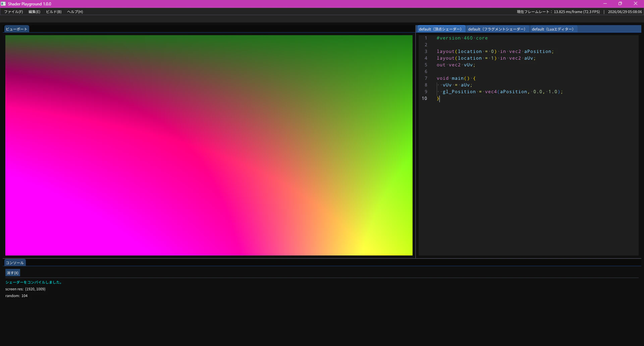Image resolution: width=644 pixels, height=346 pixels.
Task: Click the 'in vec2 aUv' layout line
Action: [486, 58]
